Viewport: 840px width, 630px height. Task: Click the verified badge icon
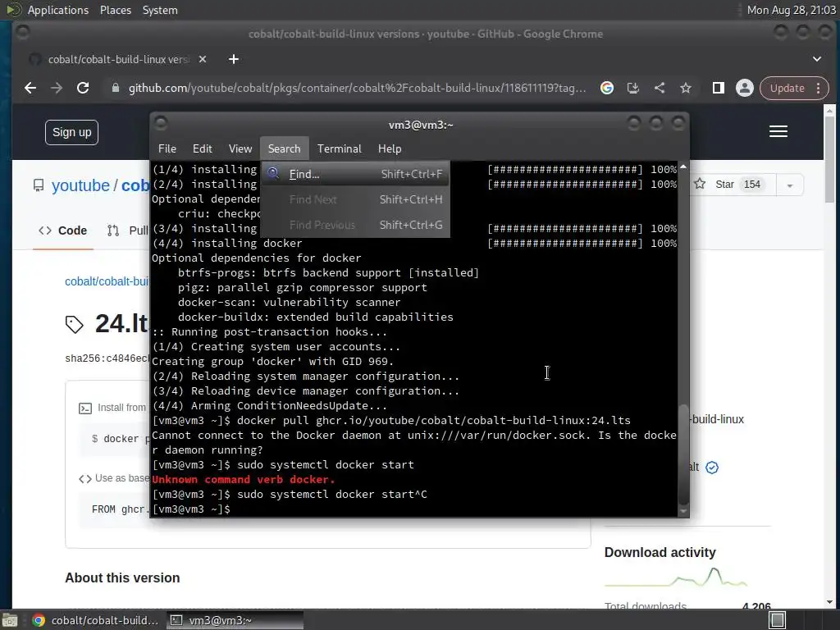pyautogui.click(x=712, y=467)
